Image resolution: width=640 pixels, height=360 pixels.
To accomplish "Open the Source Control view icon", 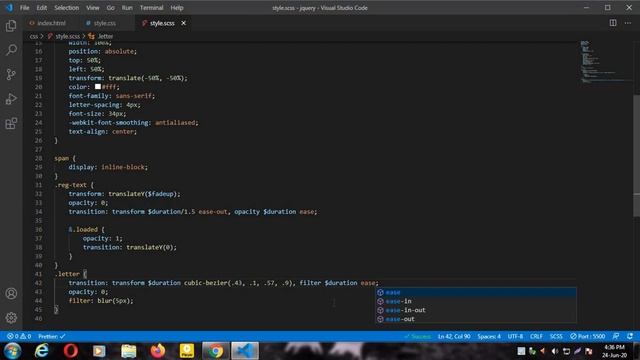I will click(11, 74).
